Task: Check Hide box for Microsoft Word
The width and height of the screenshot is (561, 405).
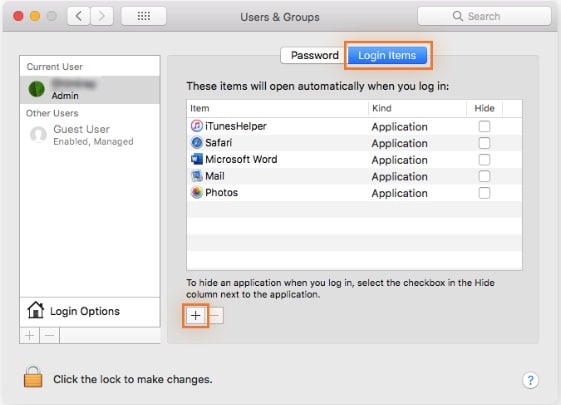Action: pos(484,160)
